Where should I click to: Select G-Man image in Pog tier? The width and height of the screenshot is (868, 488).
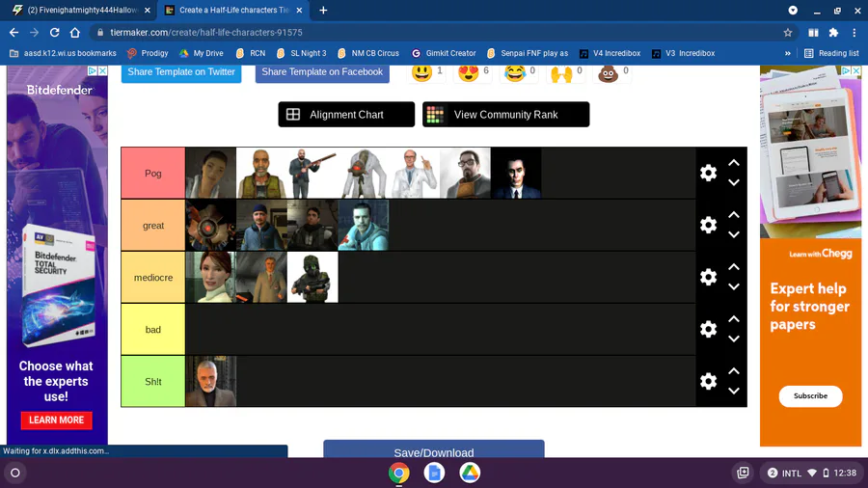[x=516, y=173]
